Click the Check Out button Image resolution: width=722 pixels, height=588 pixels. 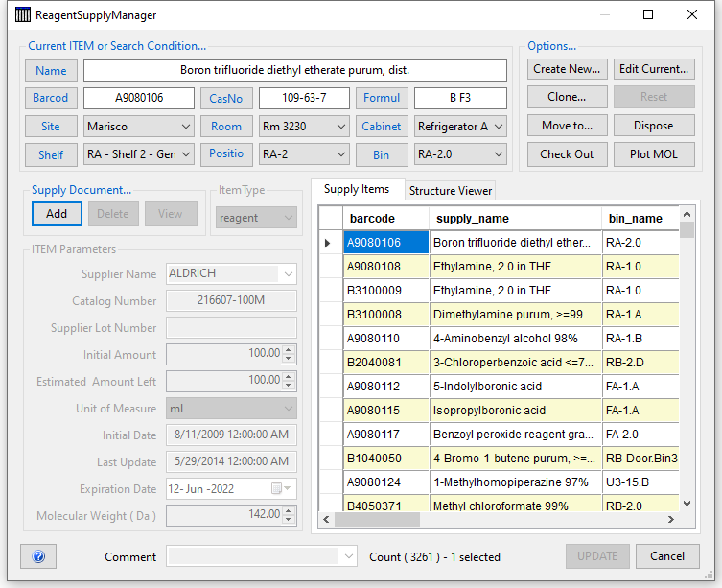(567, 154)
